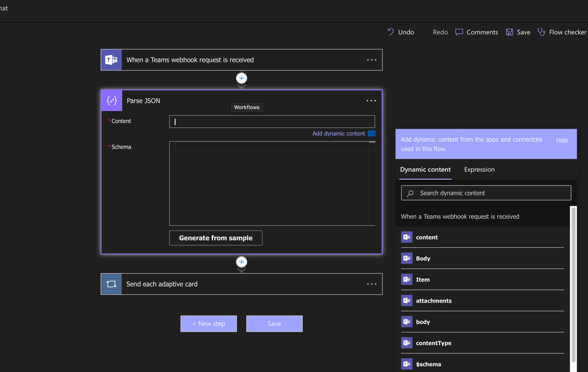Open the Comments panel icon
Screen dimensions: 588x372
click(x=459, y=32)
